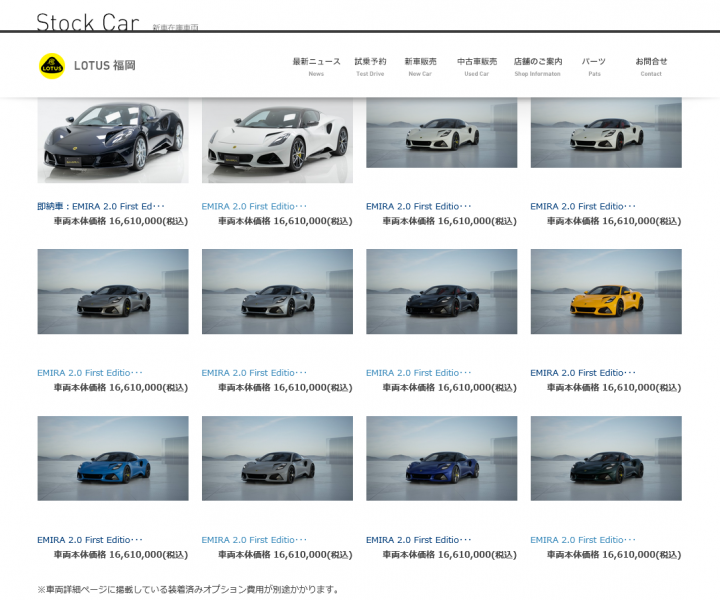Image resolution: width=720 pixels, height=600 pixels.
Task: Open white Emira thumbnail with black wheels
Action: coord(442,133)
